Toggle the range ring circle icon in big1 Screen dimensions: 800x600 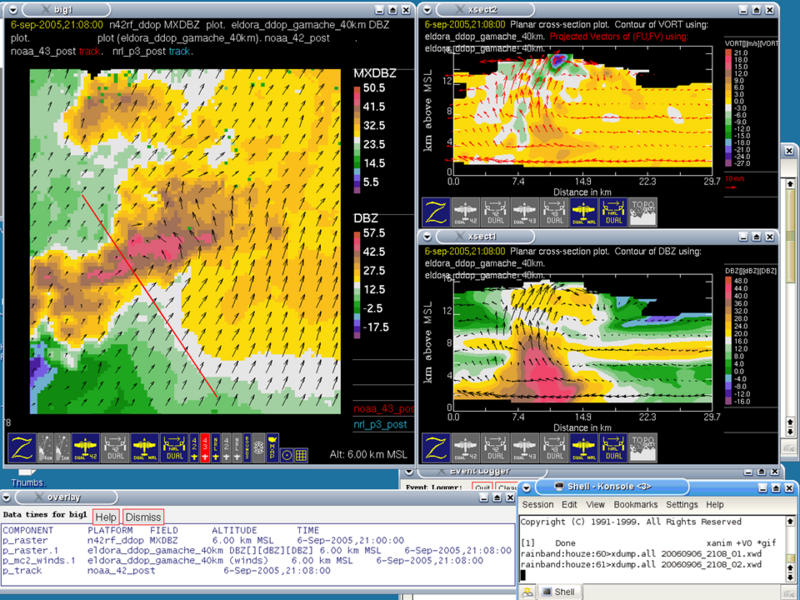[286, 454]
